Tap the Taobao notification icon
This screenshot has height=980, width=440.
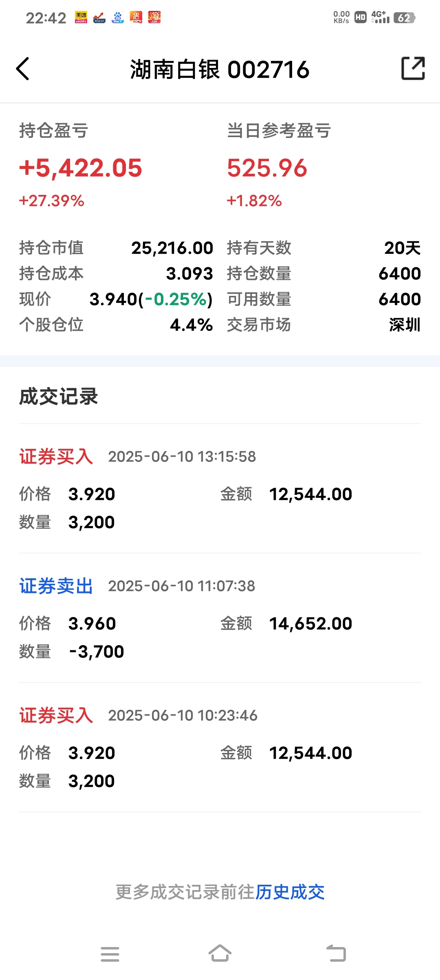pyautogui.click(x=154, y=17)
